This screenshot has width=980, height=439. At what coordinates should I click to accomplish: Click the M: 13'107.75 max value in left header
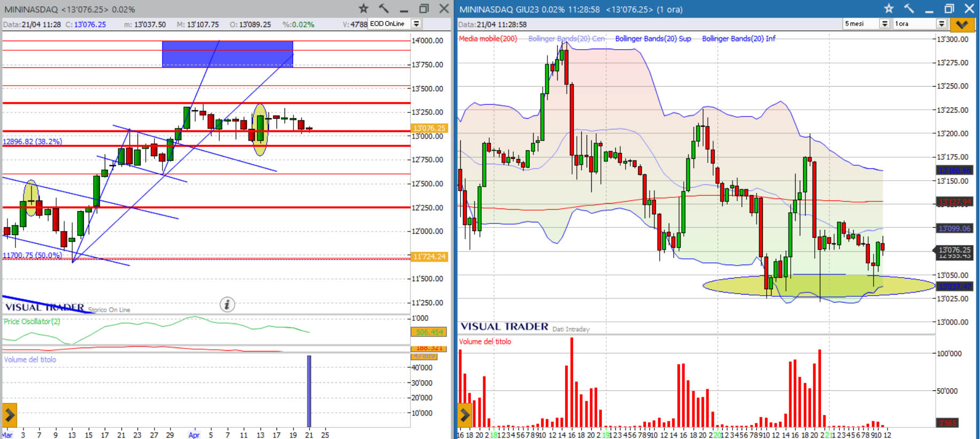(198, 24)
